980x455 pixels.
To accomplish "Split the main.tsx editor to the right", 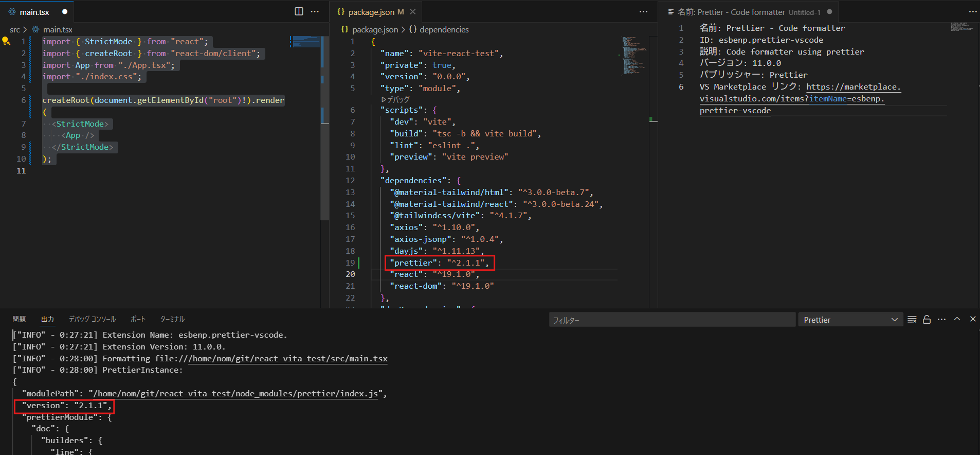I will pyautogui.click(x=299, y=11).
